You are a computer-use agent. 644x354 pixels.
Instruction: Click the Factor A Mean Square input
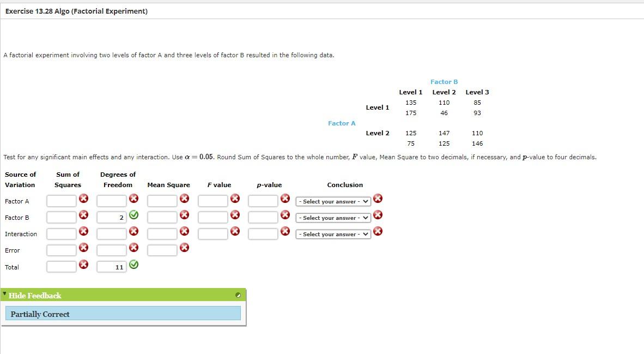tap(162, 201)
